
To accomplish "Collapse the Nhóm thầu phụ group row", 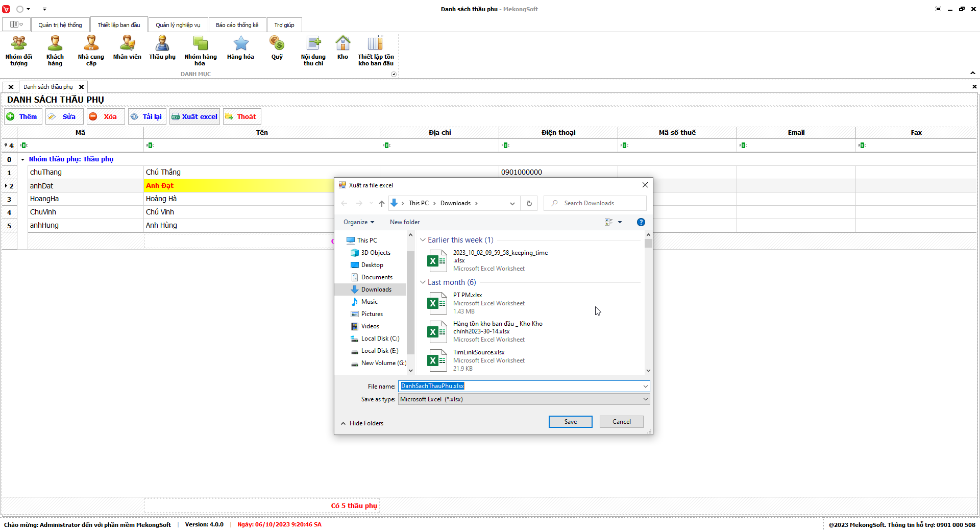I will 22,159.
